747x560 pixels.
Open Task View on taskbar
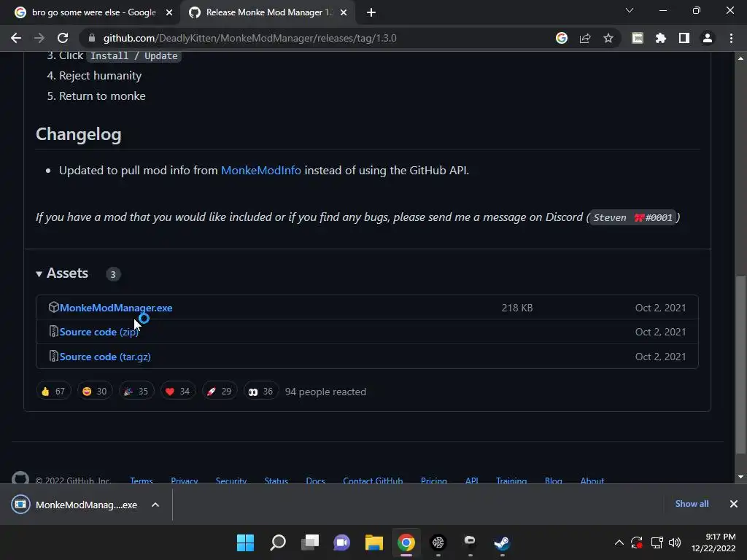coord(309,542)
